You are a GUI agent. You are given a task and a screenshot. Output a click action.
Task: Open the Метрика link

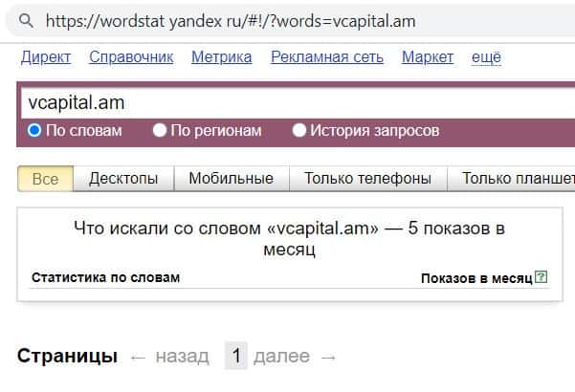pos(222,57)
